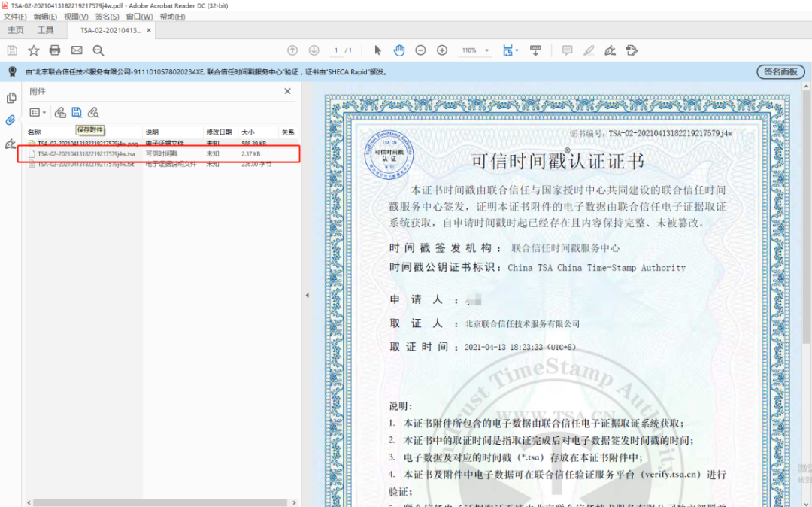Activate the hand pan tool
Viewport: 812px width, 507px height.
click(x=398, y=50)
